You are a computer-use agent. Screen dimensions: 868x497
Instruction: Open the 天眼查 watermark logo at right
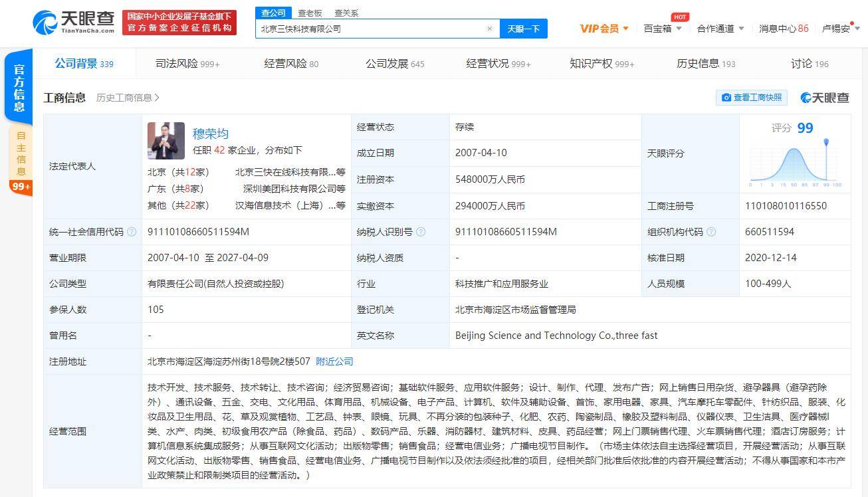[x=825, y=98]
